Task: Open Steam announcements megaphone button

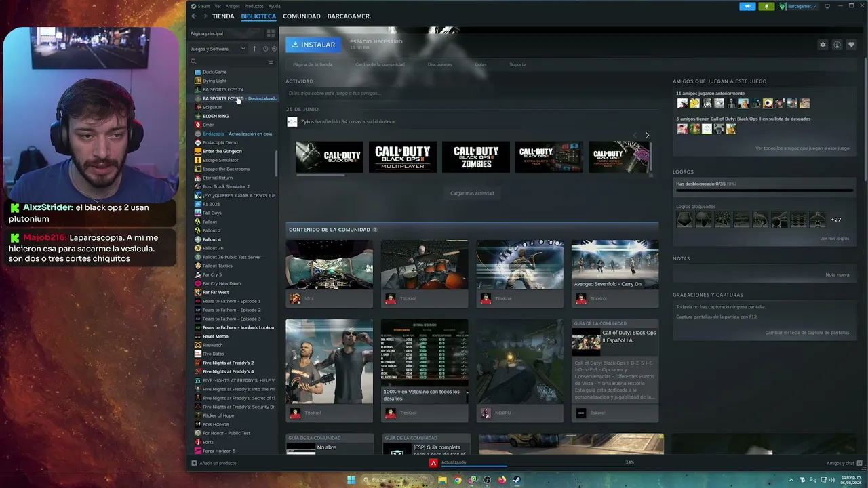Action: tap(747, 6)
